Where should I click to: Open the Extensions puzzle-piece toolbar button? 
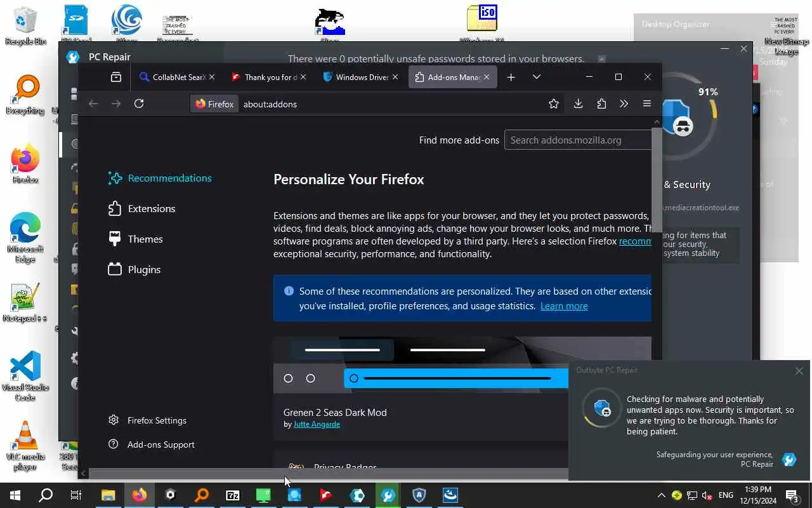click(x=601, y=104)
